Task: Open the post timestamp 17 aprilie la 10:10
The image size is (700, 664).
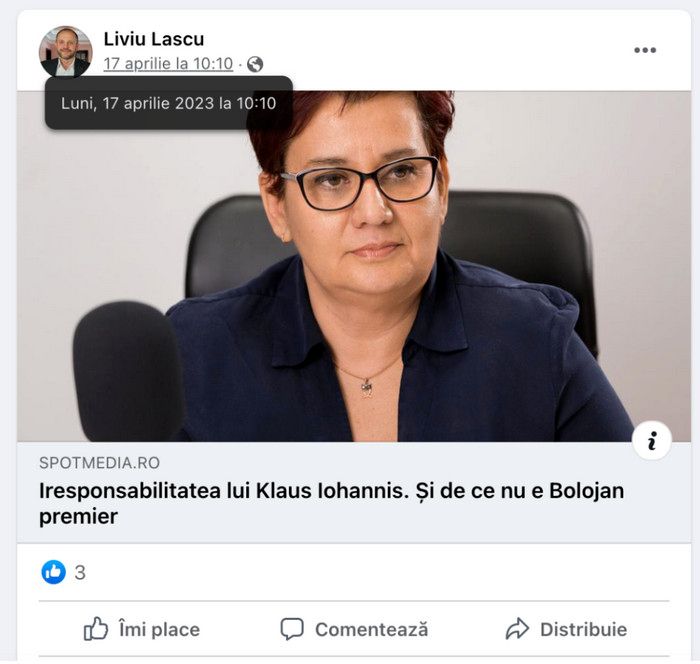Action: pos(168,64)
